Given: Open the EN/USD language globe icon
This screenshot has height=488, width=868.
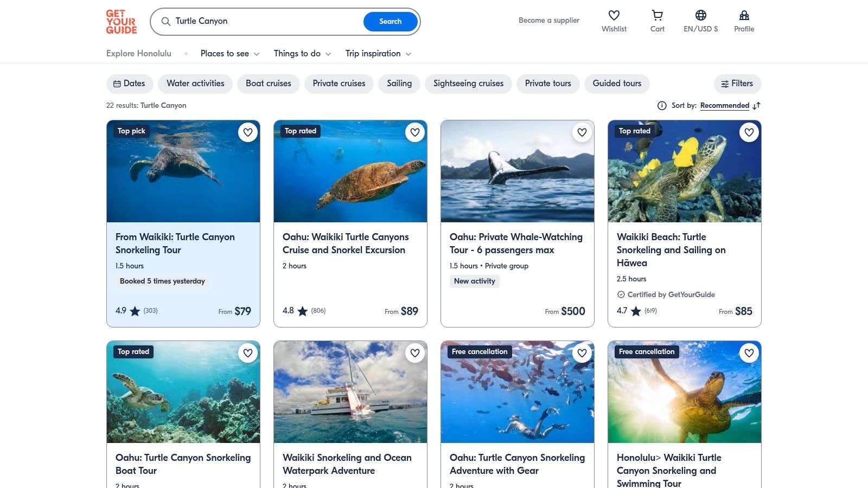Looking at the screenshot, I should (701, 15).
